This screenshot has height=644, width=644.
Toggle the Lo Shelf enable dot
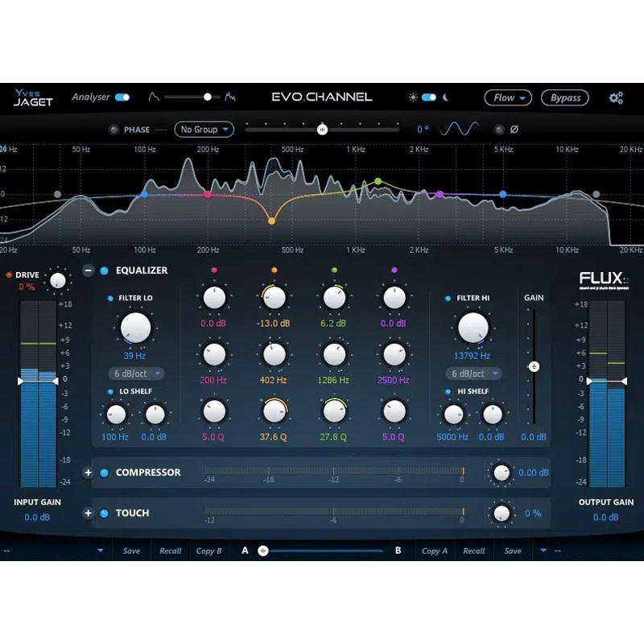coord(110,392)
